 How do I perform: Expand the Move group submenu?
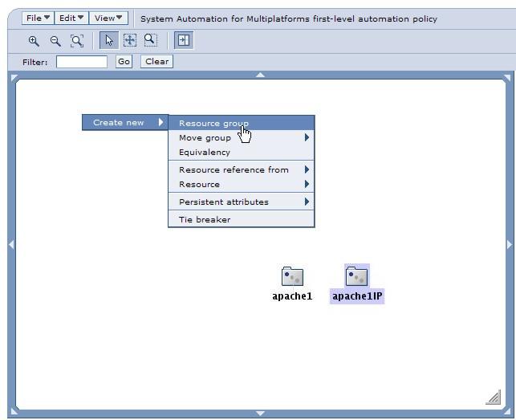242,137
